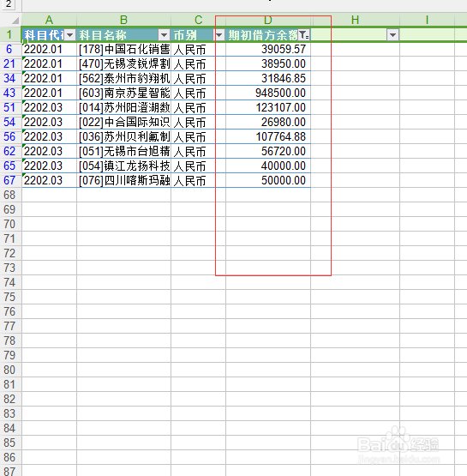Select cell with value 50000.00
Screen dimensions: 467x476
point(268,180)
